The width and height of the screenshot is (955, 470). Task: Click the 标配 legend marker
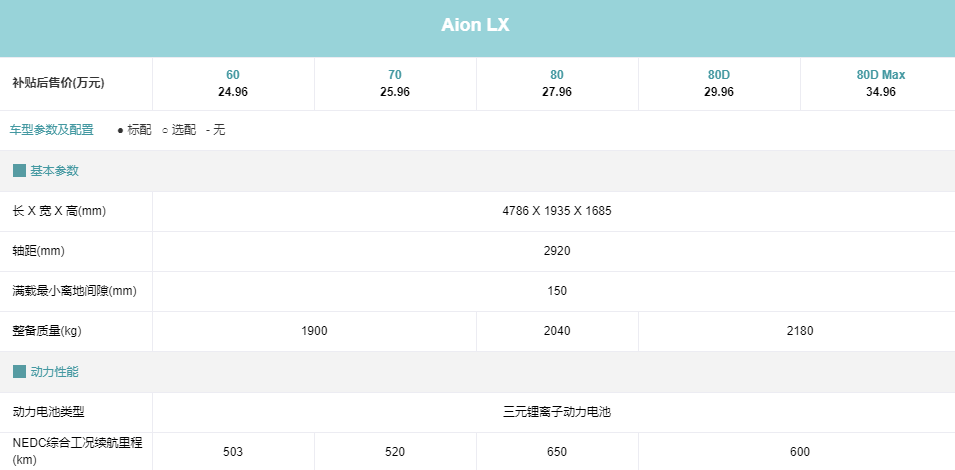click(x=135, y=130)
